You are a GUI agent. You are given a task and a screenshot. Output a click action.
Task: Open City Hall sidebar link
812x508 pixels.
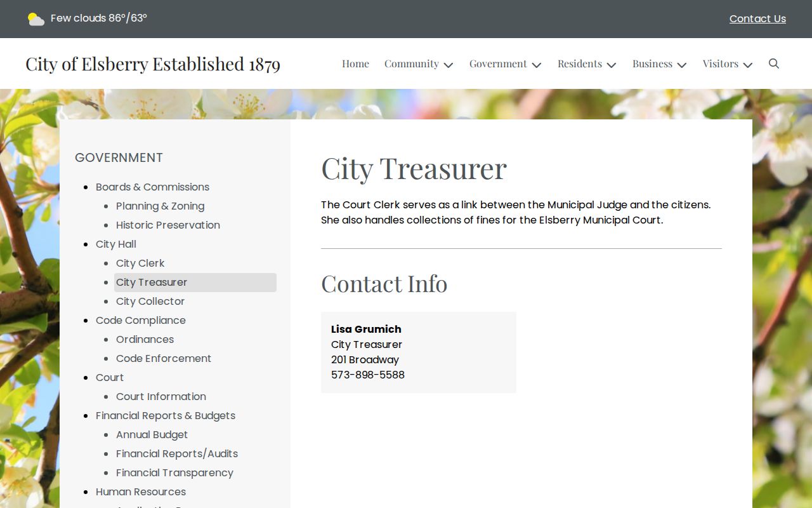click(x=116, y=244)
